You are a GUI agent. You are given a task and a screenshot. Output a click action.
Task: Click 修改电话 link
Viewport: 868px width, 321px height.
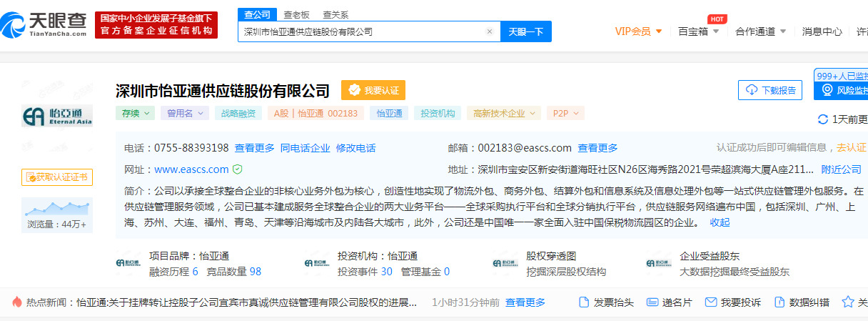[x=355, y=148]
